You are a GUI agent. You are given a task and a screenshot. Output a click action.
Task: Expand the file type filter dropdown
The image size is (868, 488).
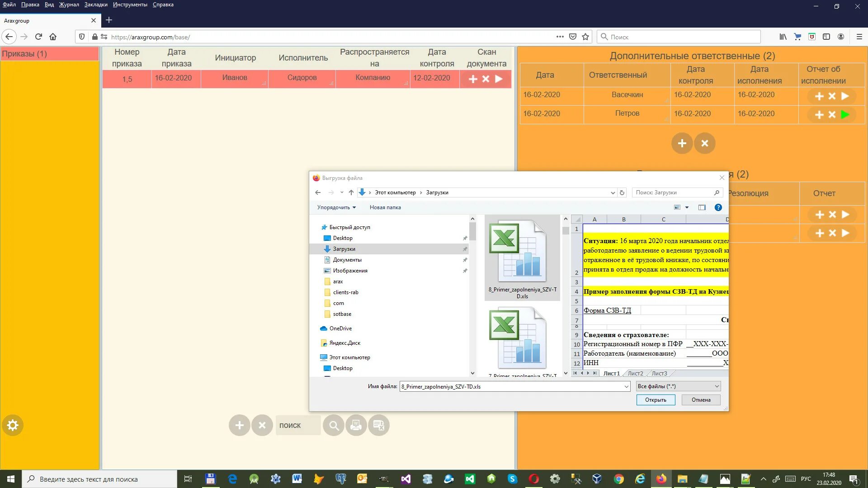(x=717, y=386)
